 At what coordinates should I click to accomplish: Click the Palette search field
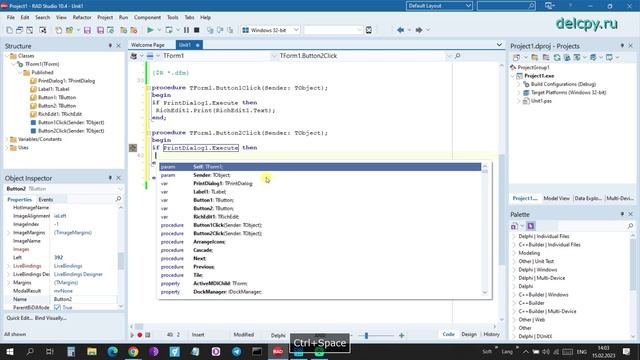pos(592,226)
